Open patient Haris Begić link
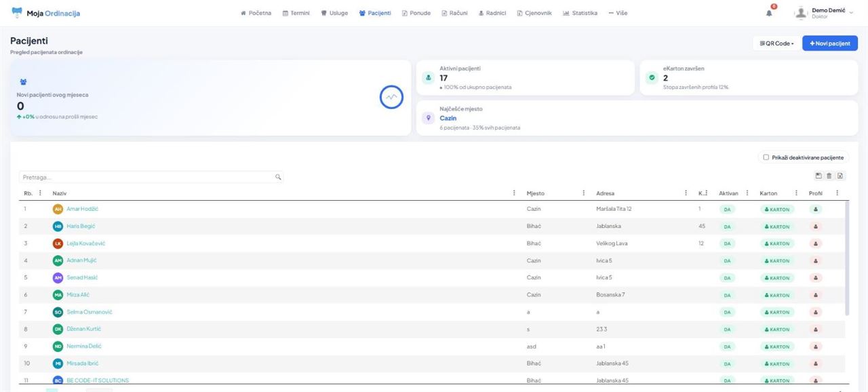Screen dimensions: 868x392 click(81, 226)
